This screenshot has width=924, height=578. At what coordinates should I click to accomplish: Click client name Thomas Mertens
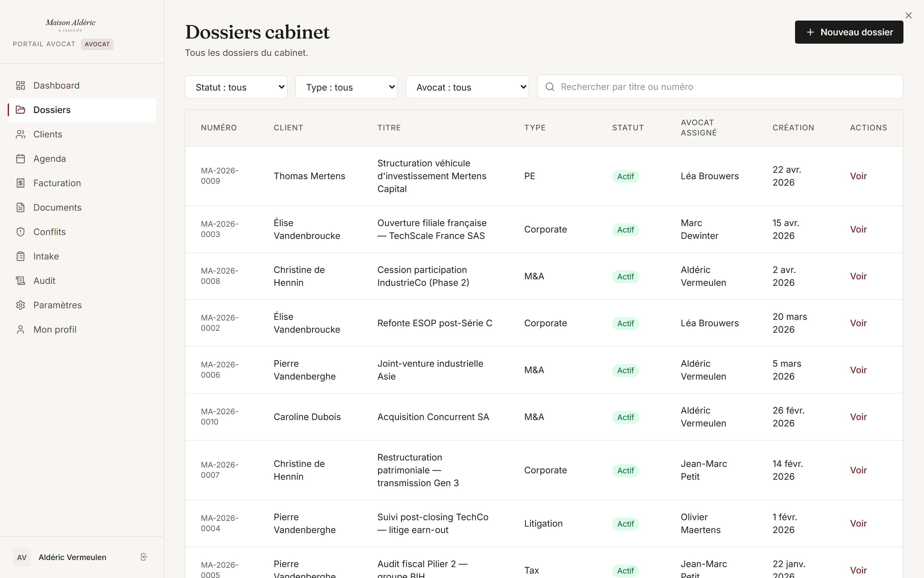coord(309,176)
